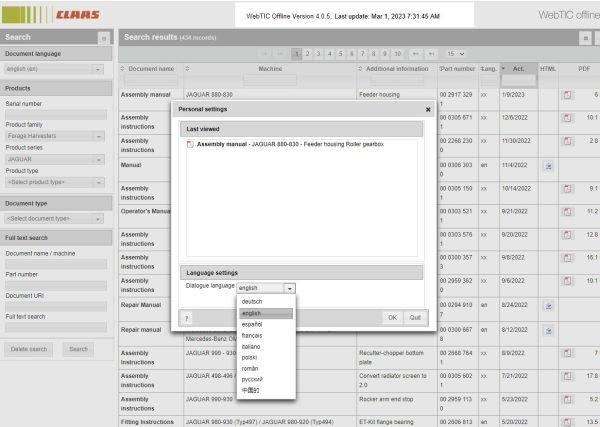The height and width of the screenshot is (427, 600).
Task: Click the Document URI input field
Action: (x=56, y=306)
